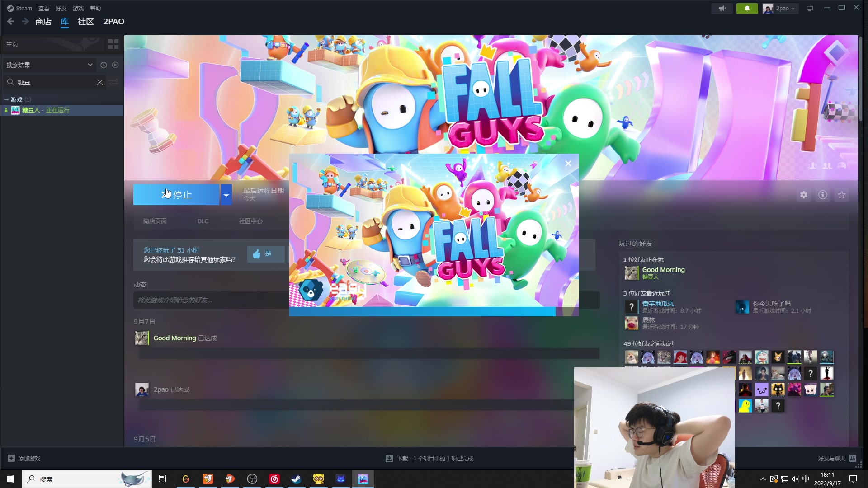The width and height of the screenshot is (868, 488).
Task: Go back with the navigation arrow
Action: (11, 21)
